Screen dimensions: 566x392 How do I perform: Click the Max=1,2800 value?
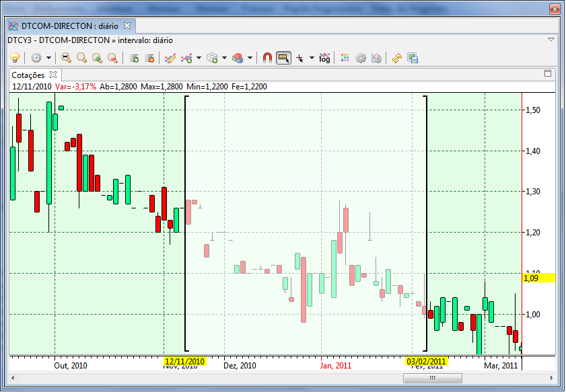point(162,87)
